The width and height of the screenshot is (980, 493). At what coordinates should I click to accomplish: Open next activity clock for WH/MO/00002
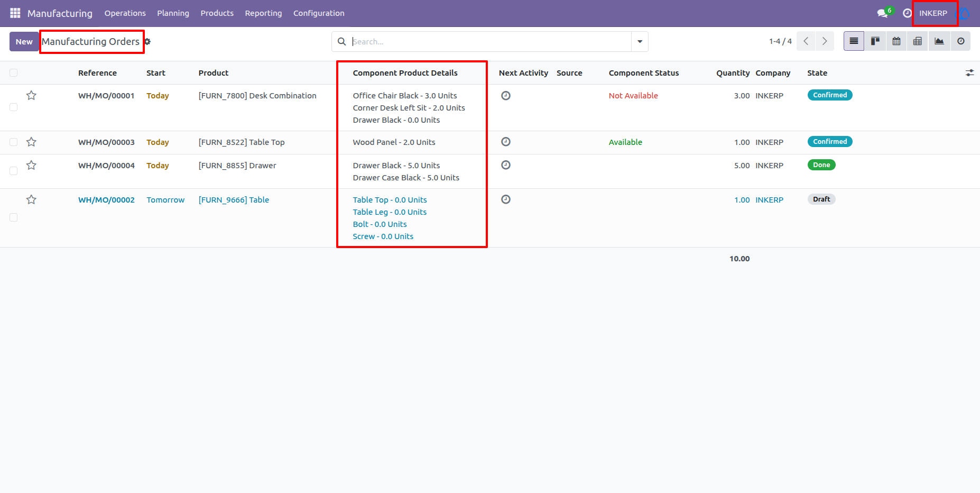click(x=506, y=199)
